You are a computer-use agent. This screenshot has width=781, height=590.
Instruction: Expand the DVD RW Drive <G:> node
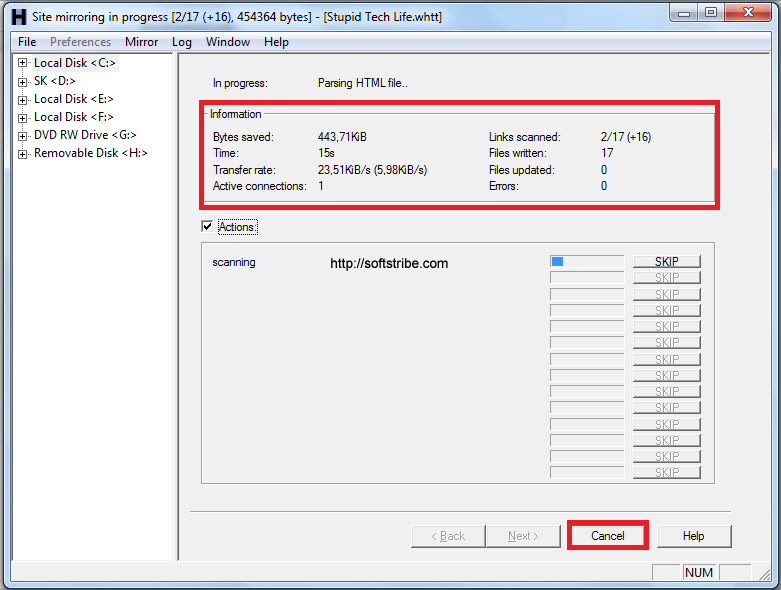point(22,135)
